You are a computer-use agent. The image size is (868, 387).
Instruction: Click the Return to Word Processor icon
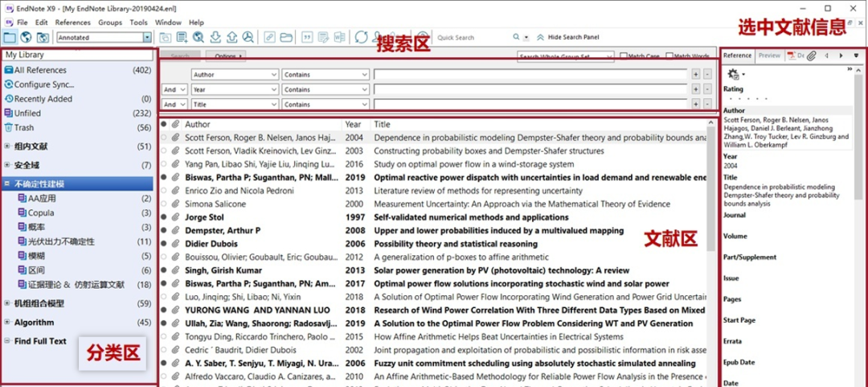[x=340, y=38]
